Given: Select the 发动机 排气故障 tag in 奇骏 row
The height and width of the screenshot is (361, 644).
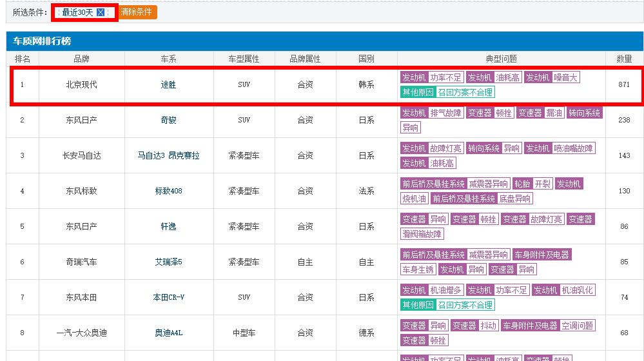Looking at the screenshot, I should point(432,113).
